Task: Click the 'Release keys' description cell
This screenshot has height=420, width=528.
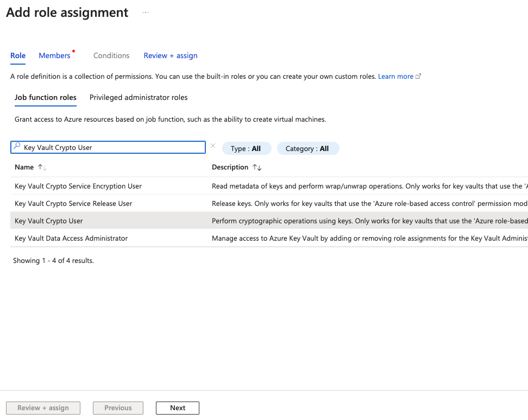Action: pos(370,203)
